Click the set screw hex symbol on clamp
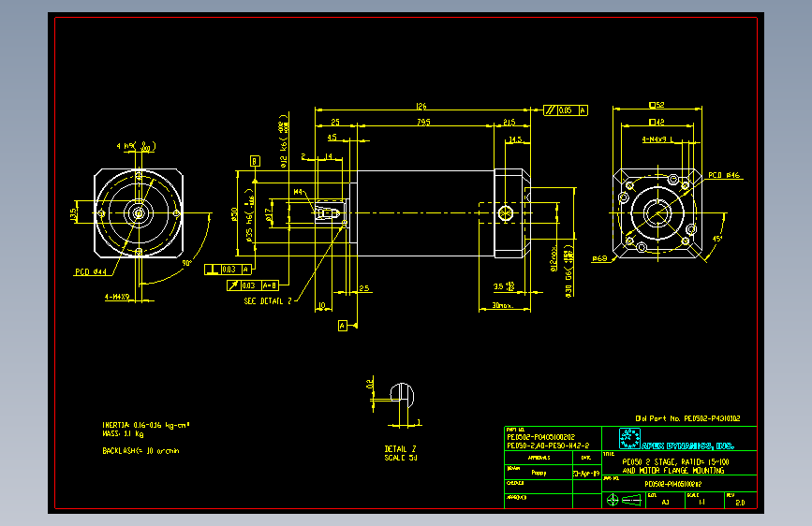812x526 pixels. tap(506, 212)
